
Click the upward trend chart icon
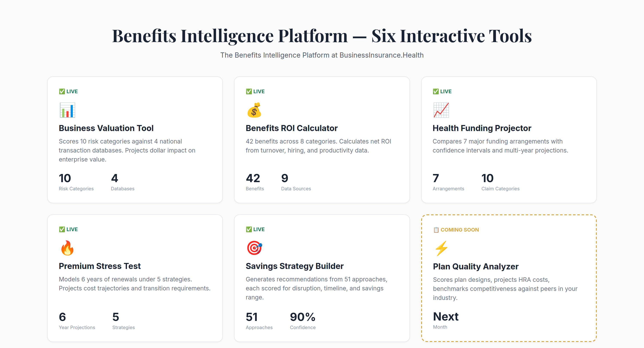click(x=441, y=110)
